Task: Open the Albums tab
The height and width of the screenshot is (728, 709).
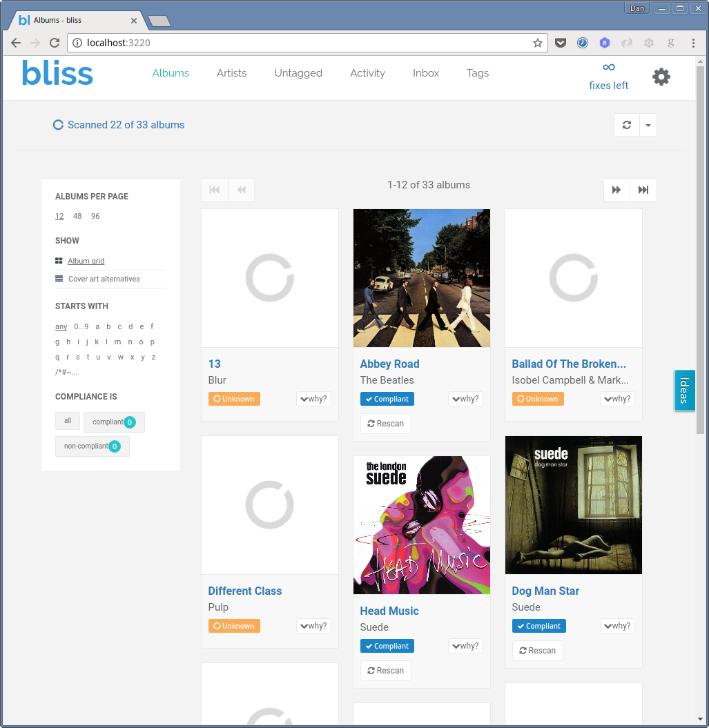Action: (171, 73)
